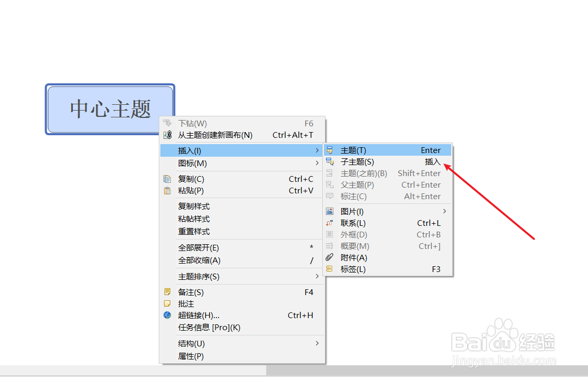Expand the 主题排序(S) submenu
Screen dimensions: 588x381
[x=317, y=276]
